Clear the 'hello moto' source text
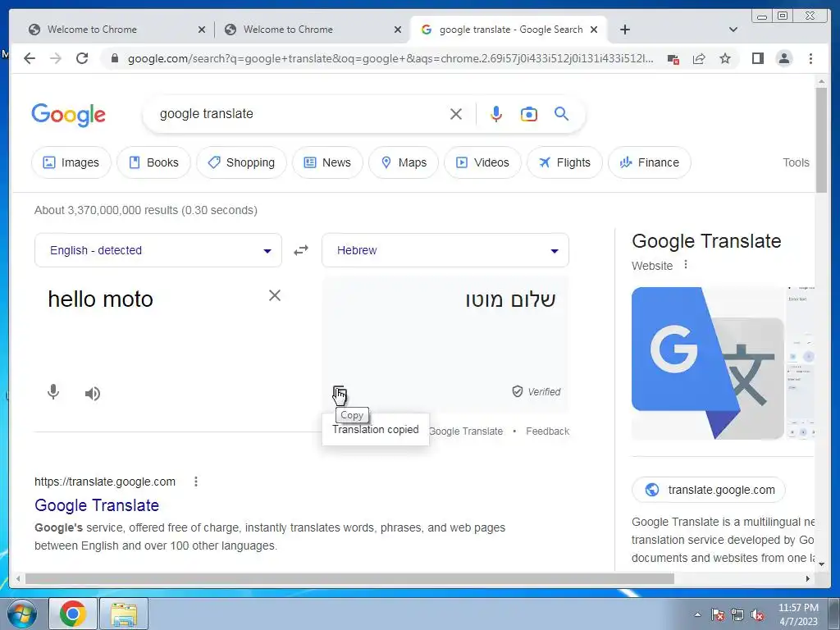This screenshot has width=840, height=630. [x=275, y=295]
